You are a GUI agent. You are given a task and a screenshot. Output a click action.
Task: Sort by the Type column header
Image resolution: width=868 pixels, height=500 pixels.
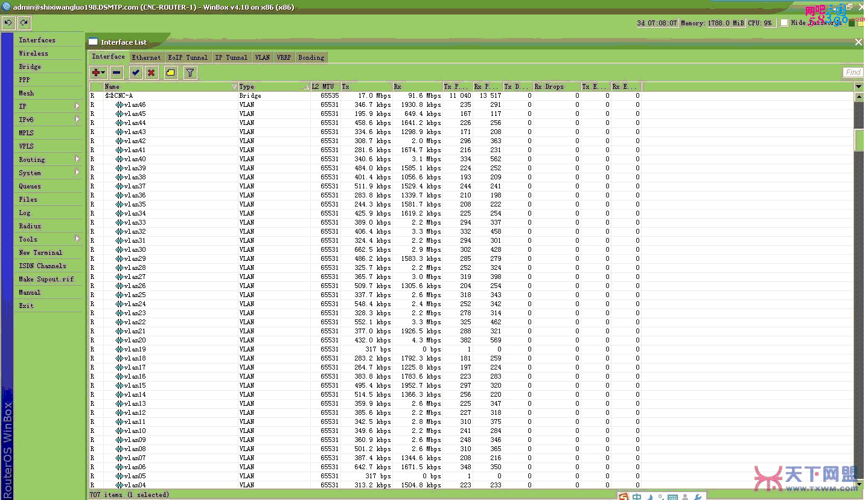(274, 86)
